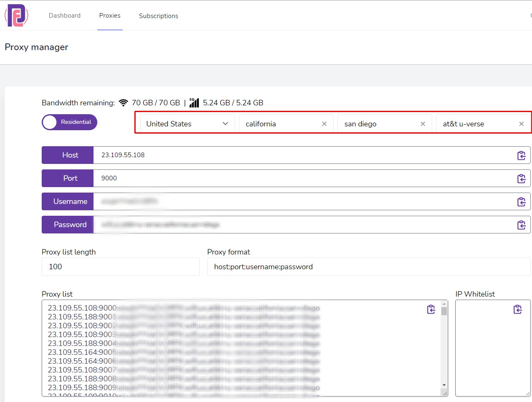Switch to the Dashboard tab
This screenshot has height=402, width=532.
[x=64, y=15]
